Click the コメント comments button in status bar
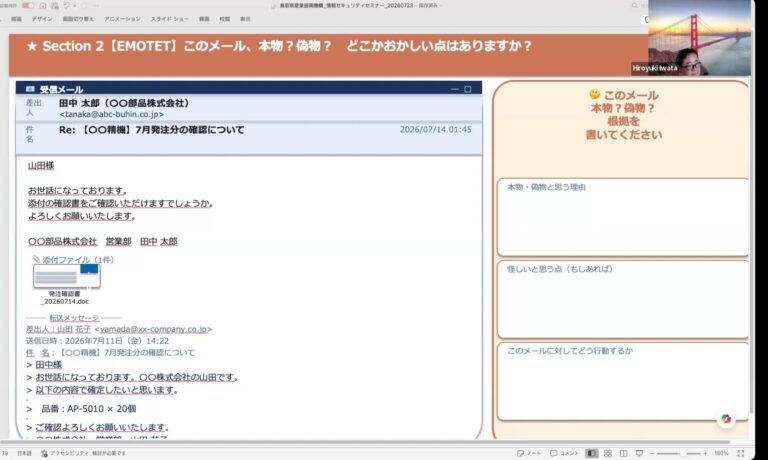This screenshot has width=768, height=460. pos(564,453)
